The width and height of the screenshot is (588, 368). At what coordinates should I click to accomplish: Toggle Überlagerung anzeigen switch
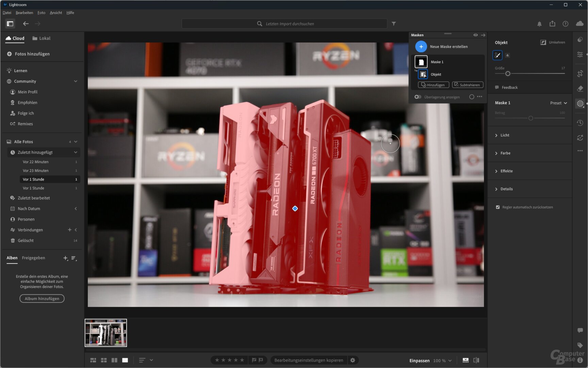[x=418, y=97]
